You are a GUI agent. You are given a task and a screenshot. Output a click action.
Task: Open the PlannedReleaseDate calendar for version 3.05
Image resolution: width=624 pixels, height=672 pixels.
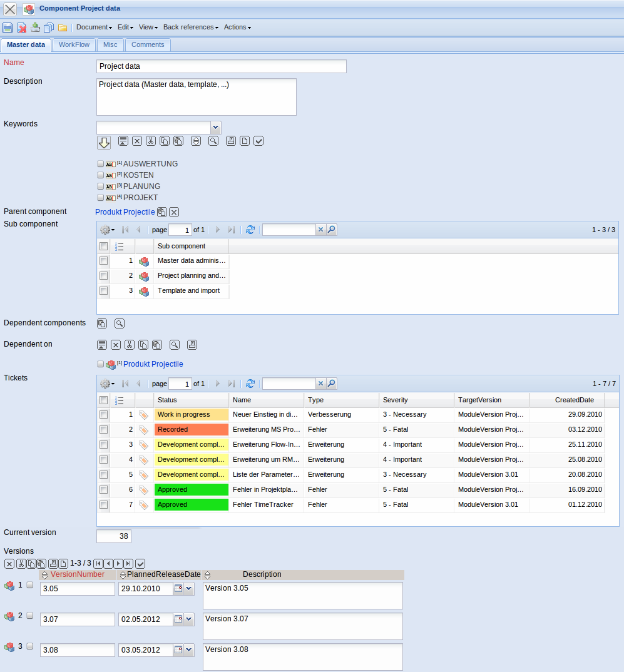point(177,588)
